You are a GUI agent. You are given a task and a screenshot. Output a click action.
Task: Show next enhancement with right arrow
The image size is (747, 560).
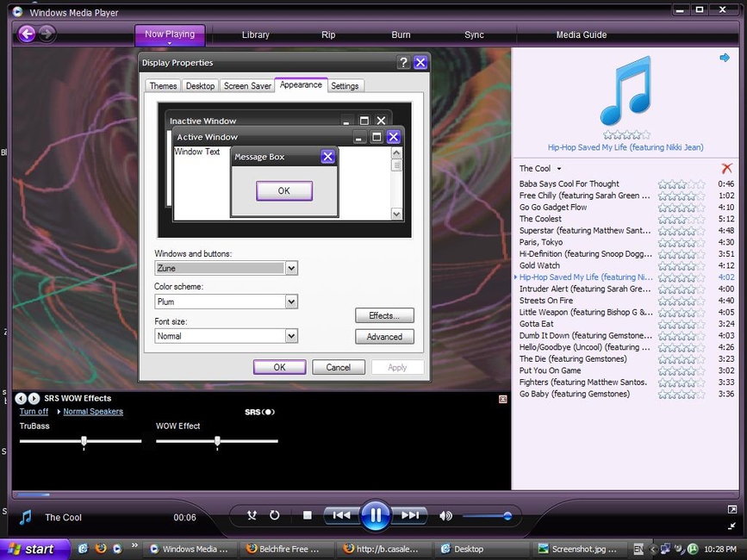click(x=34, y=399)
